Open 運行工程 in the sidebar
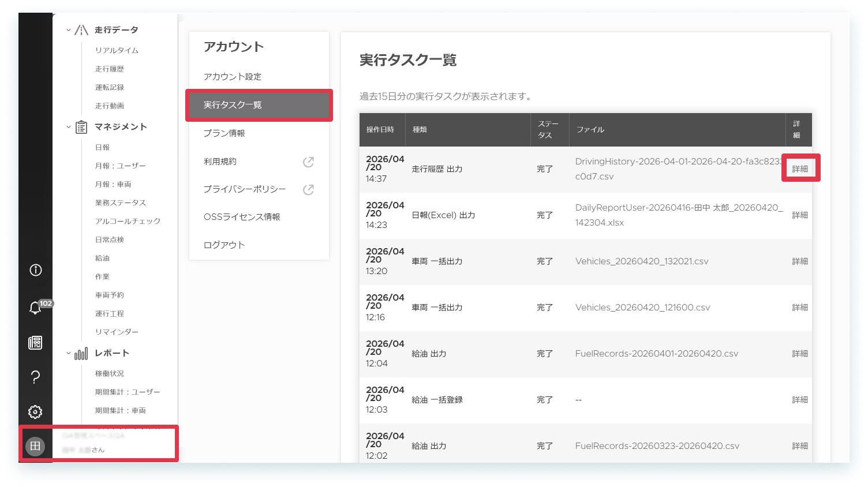The width and height of the screenshot is (868, 487). [x=110, y=314]
